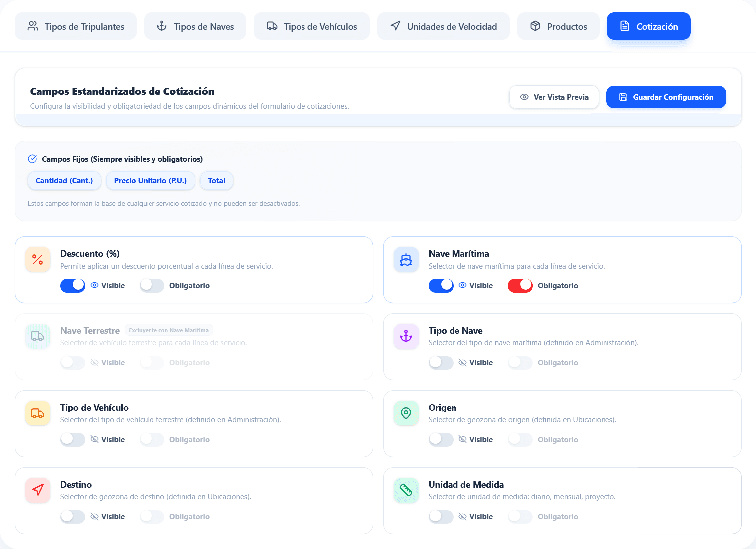Click crossed-eye icon beside Destino Visible
This screenshot has width=756, height=549.
94,517
